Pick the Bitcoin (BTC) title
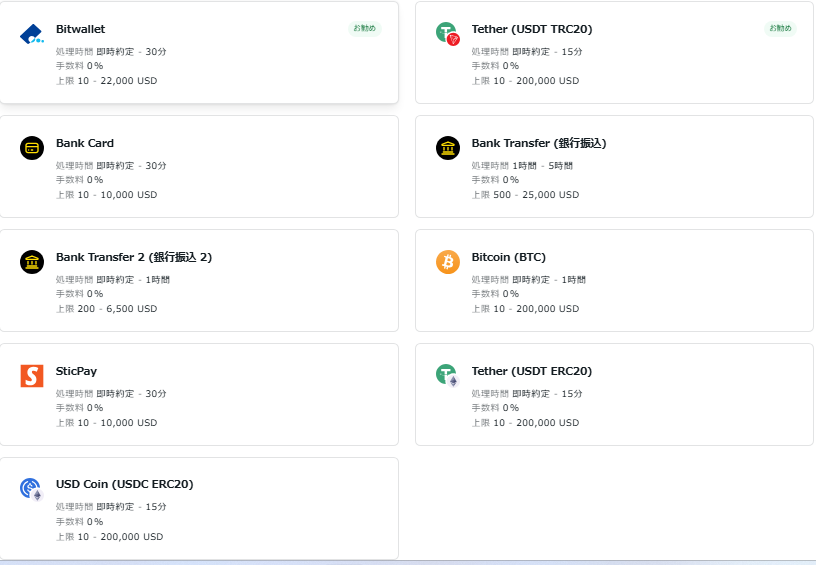Viewport: 816px width, 565px height. 508,257
